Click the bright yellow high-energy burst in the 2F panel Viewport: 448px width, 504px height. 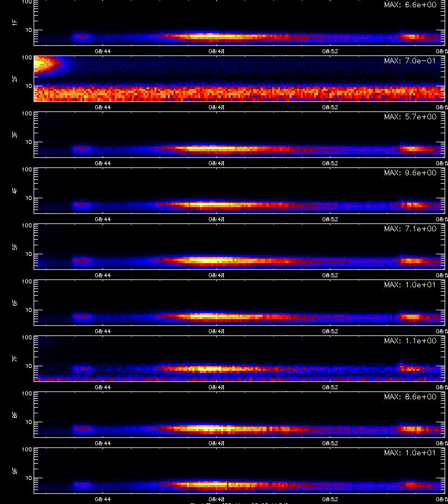click(x=42, y=64)
